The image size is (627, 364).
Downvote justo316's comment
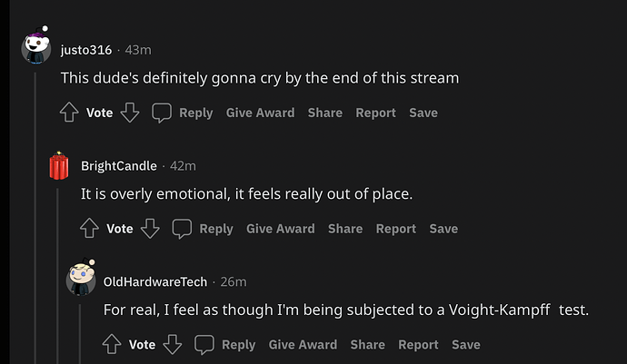coord(129,113)
